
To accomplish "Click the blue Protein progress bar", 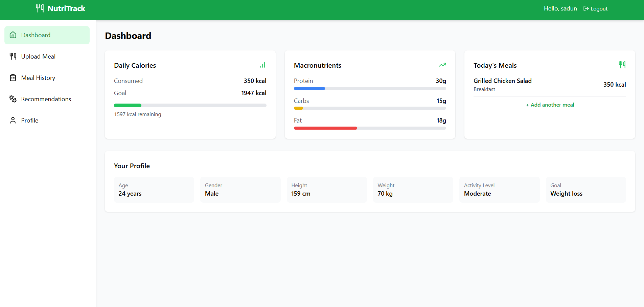I will pos(309,89).
